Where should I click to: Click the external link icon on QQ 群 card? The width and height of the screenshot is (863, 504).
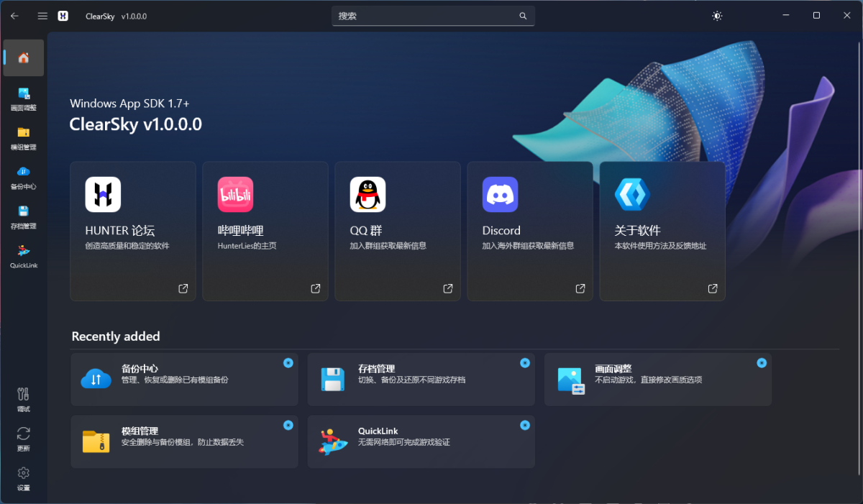[x=448, y=288]
